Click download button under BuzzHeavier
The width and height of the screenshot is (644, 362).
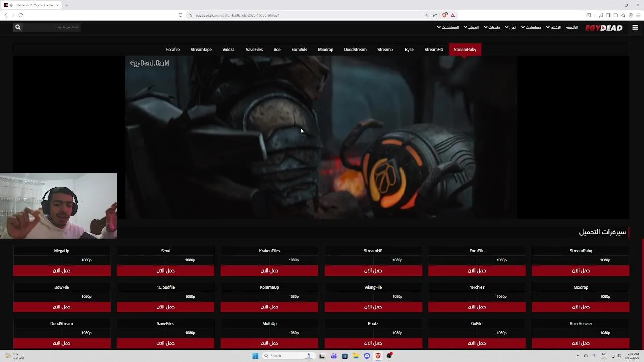point(581,343)
